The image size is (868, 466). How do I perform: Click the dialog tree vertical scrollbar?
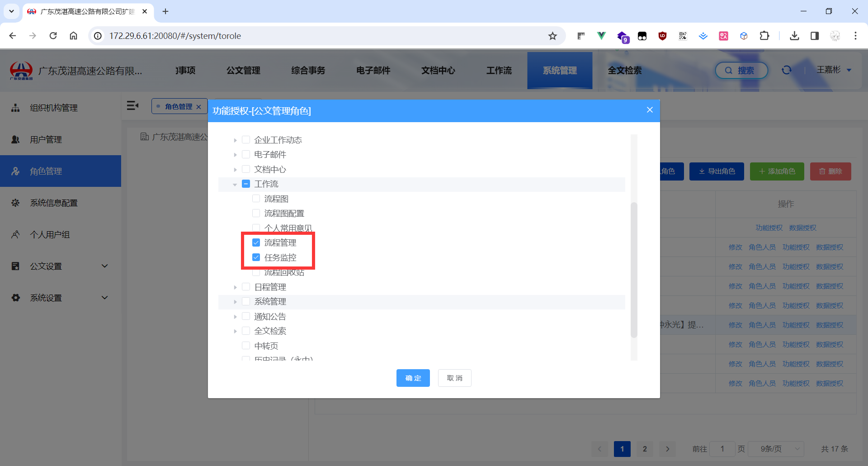634,270
